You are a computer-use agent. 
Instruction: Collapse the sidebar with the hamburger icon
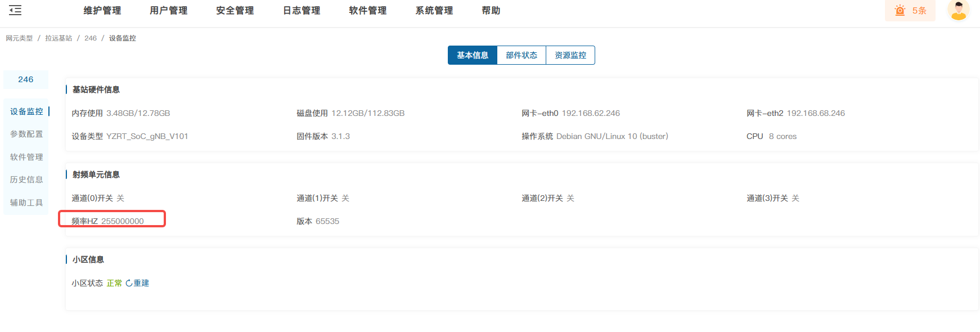(x=15, y=10)
